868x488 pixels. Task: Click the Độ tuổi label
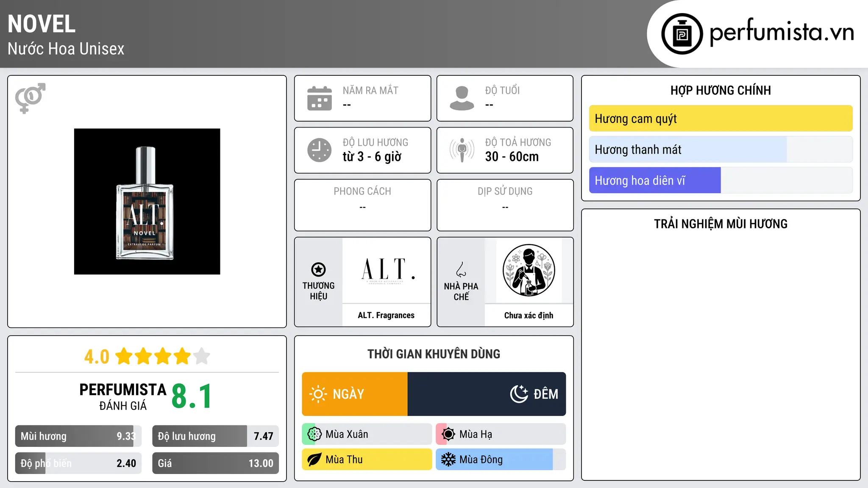point(503,90)
